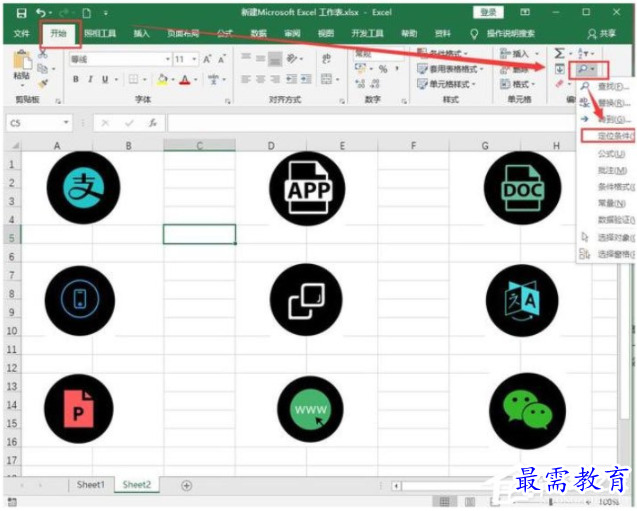
Task: Open Format as Table (套用表格格式) dropdown
Action: click(451, 69)
